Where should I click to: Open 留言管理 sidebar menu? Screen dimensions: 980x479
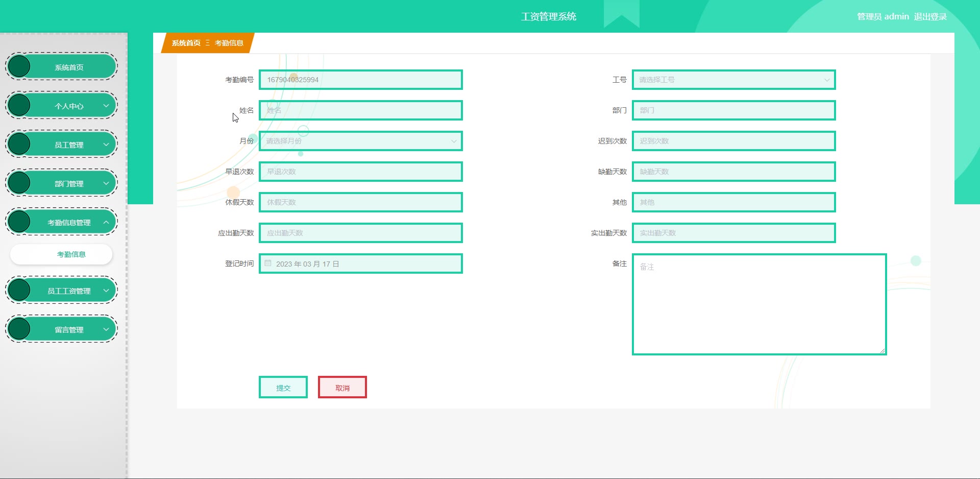pyautogui.click(x=61, y=329)
